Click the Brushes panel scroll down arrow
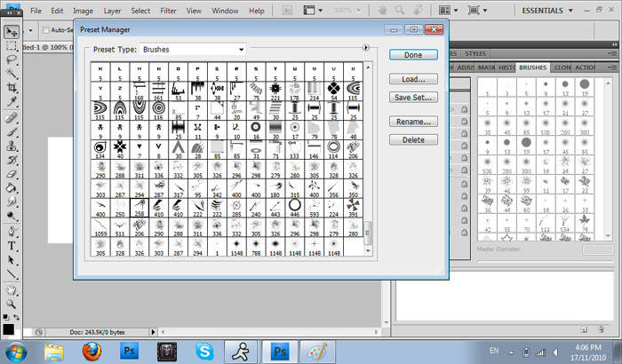 [x=608, y=236]
